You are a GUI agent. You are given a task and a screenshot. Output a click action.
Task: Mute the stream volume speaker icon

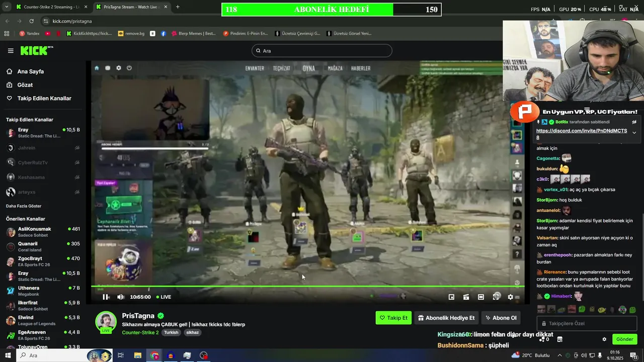coord(120,297)
